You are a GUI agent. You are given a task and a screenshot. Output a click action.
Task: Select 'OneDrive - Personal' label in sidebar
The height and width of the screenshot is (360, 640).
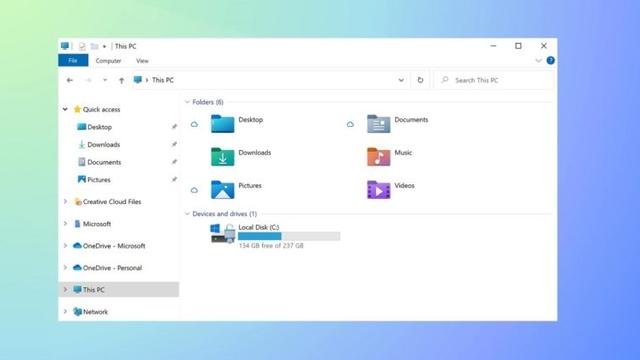pos(112,268)
